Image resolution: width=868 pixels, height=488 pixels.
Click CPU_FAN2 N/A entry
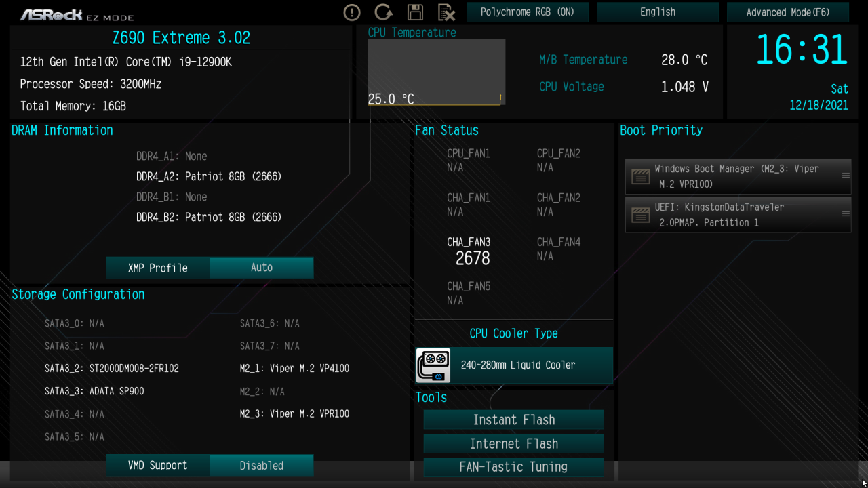coord(559,161)
